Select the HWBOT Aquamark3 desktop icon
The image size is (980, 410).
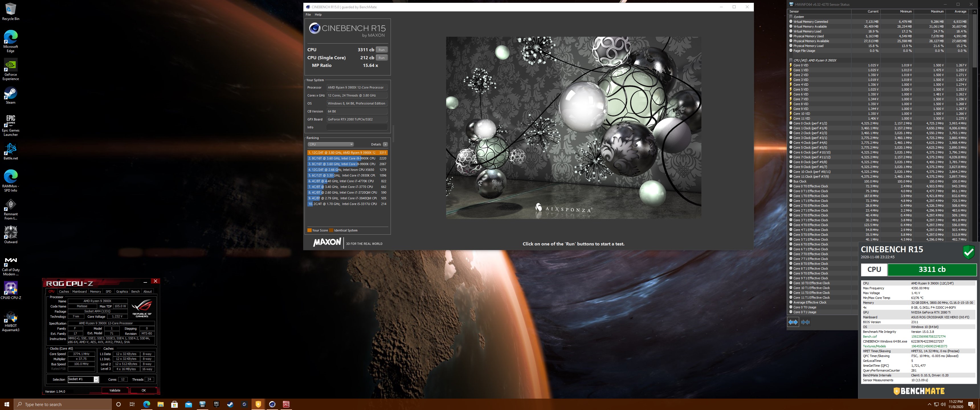pos(11,321)
